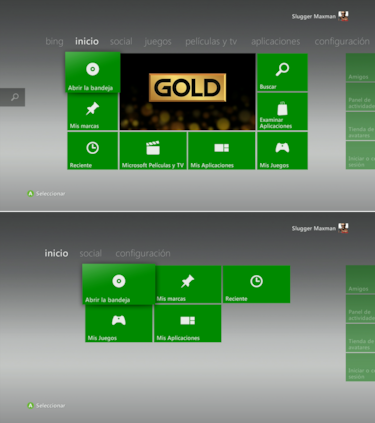The height and width of the screenshot is (423, 375).
Task: Launch the Microsoft Películas y TV tile
Action: [153, 151]
